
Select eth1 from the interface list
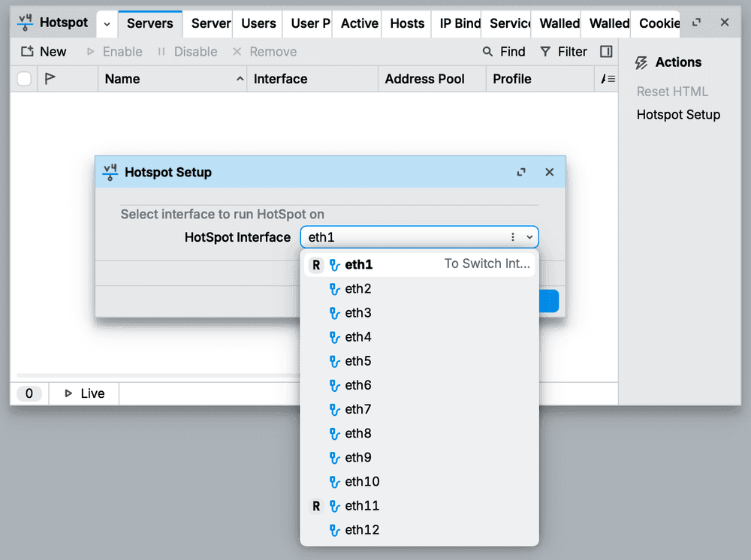point(419,265)
